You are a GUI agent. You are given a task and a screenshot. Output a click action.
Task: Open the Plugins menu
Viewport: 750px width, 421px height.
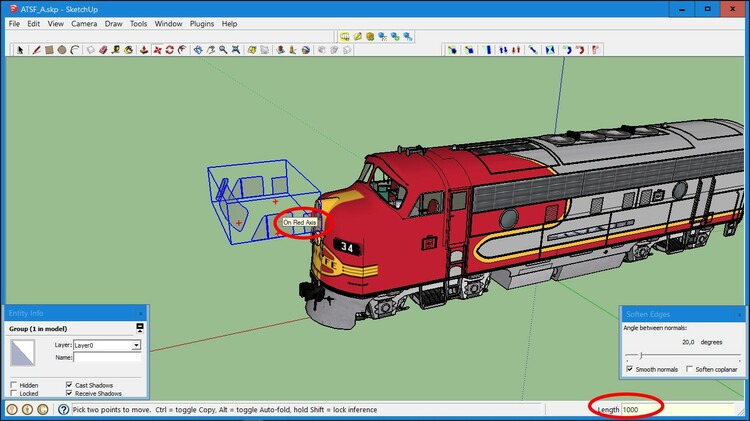pyautogui.click(x=201, y=23)
